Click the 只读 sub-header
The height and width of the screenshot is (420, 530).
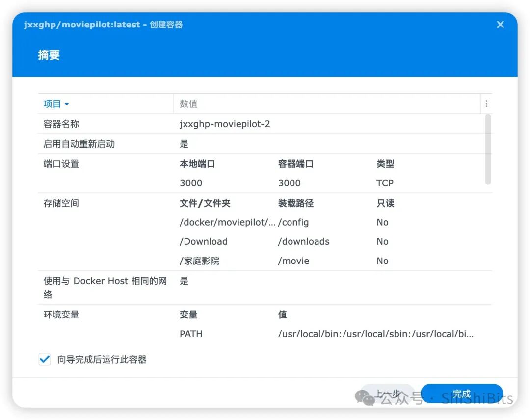coord(385,203)
